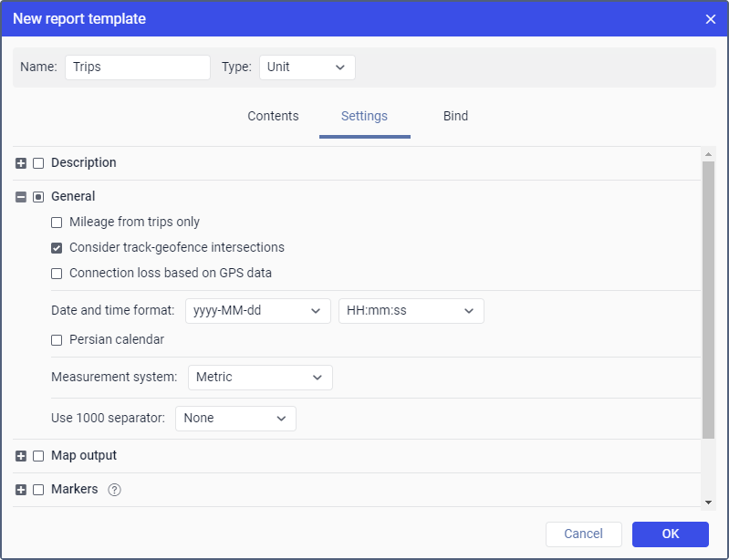This screenshot has width=729, height=560.
Task: Switch to the Contents tab
Action: click(273, 117)
